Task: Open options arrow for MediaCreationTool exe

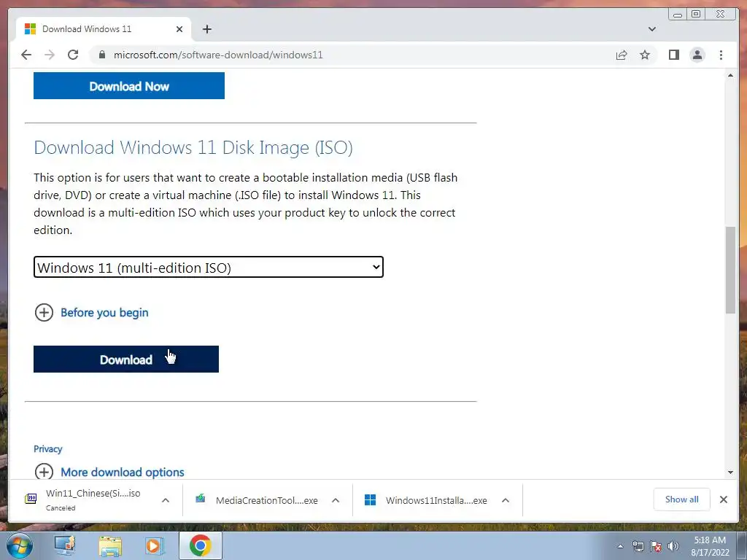Action: coord(336,500)
